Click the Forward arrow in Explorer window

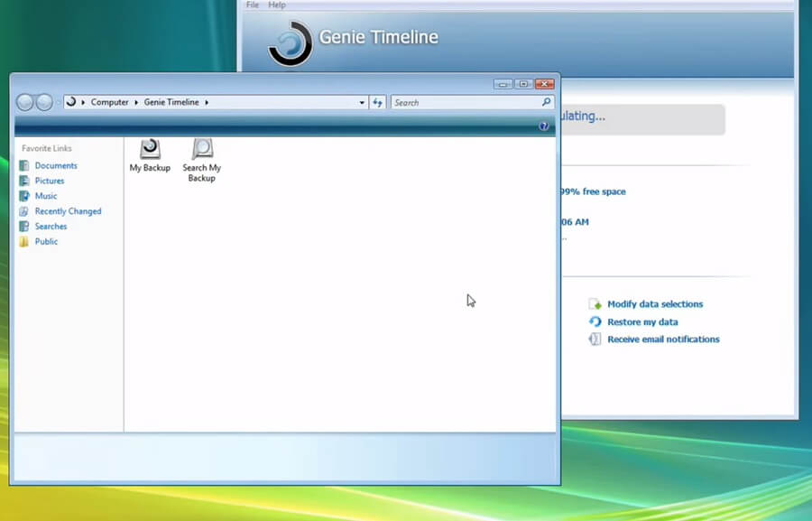[x=44, y=102]
